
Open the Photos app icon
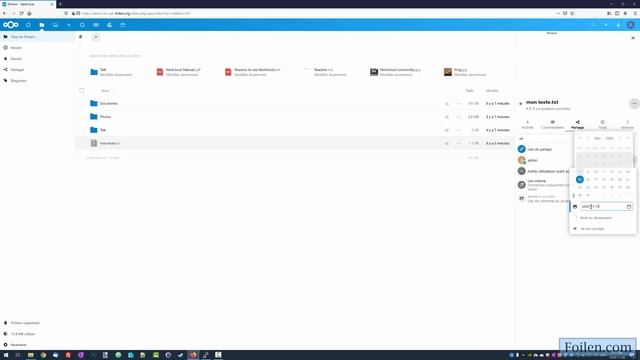[55, 25]
